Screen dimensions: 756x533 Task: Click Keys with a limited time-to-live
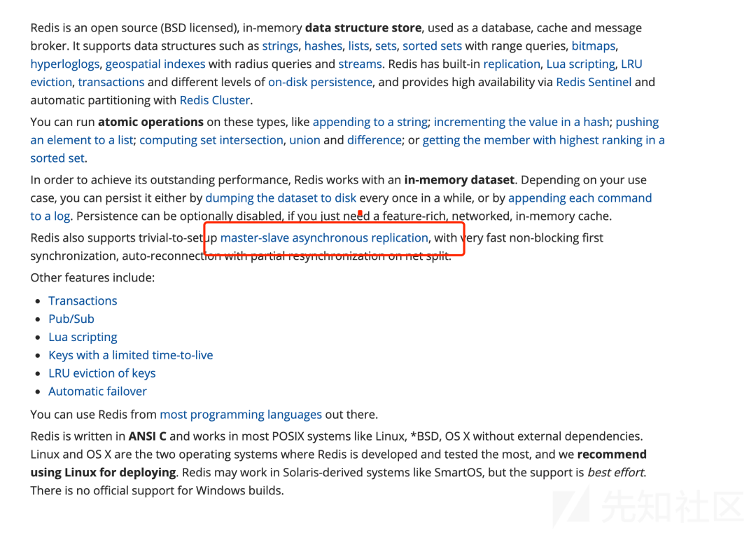tap(130, 356)
